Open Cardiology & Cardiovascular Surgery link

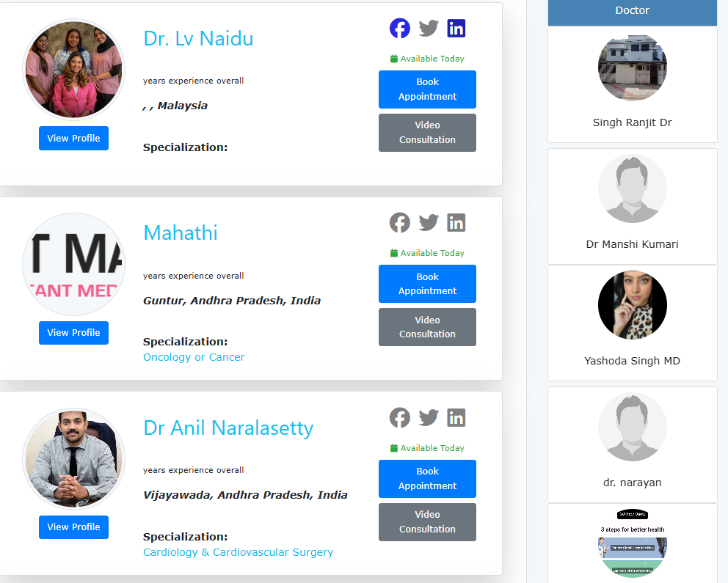tap(239, 552)
